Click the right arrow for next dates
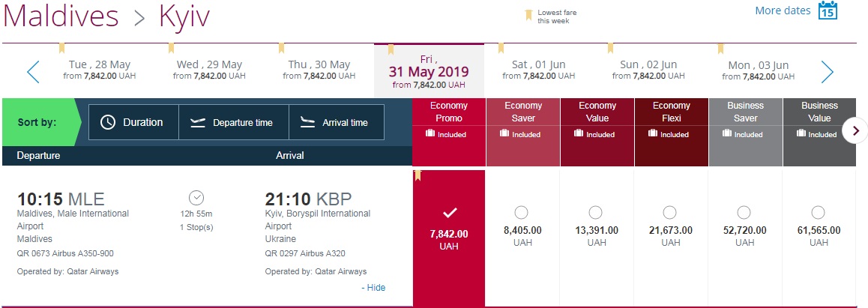 click(x=827, y=72)
